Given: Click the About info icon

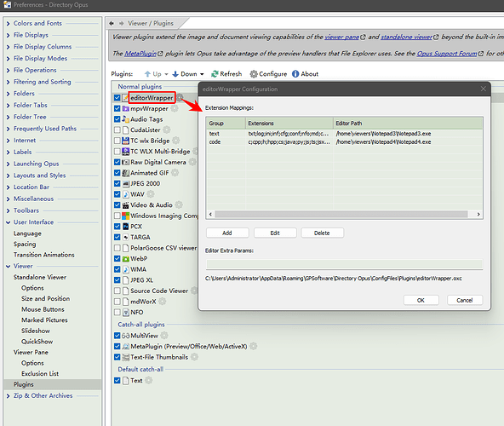Looking at the screenshot, I should (295, 74).
